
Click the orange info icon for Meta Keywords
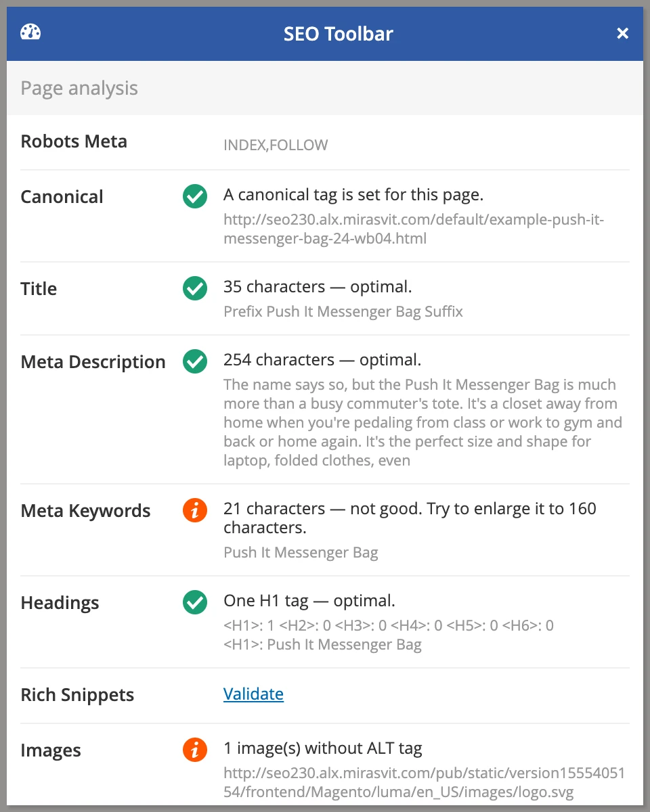click(195, 511)
